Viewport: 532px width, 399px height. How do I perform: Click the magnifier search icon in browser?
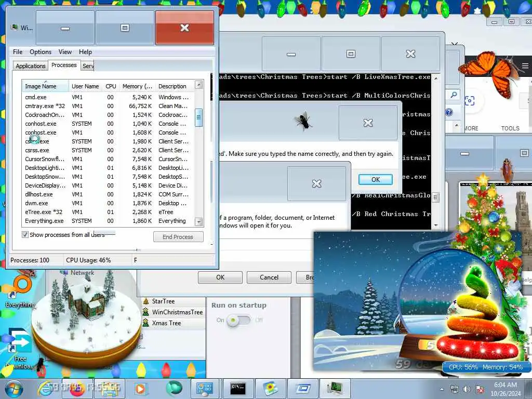pos(454,95)
